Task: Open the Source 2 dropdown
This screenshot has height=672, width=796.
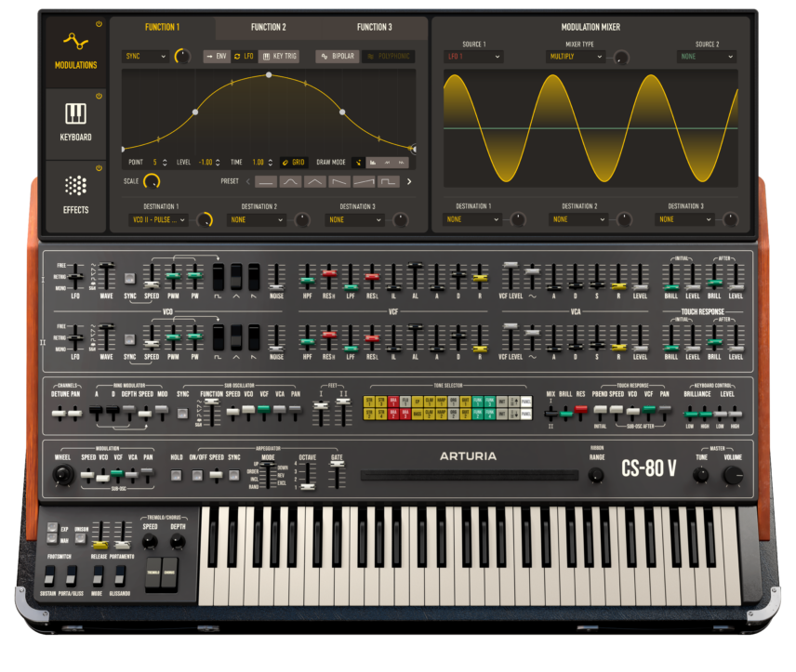Action: pos(707,57)
